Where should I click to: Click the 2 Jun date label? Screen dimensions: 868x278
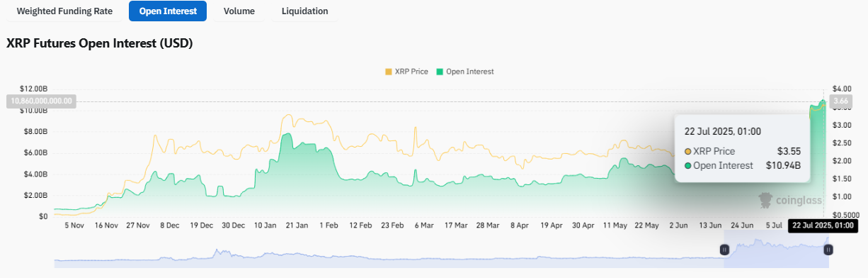[x=678, y=226]
